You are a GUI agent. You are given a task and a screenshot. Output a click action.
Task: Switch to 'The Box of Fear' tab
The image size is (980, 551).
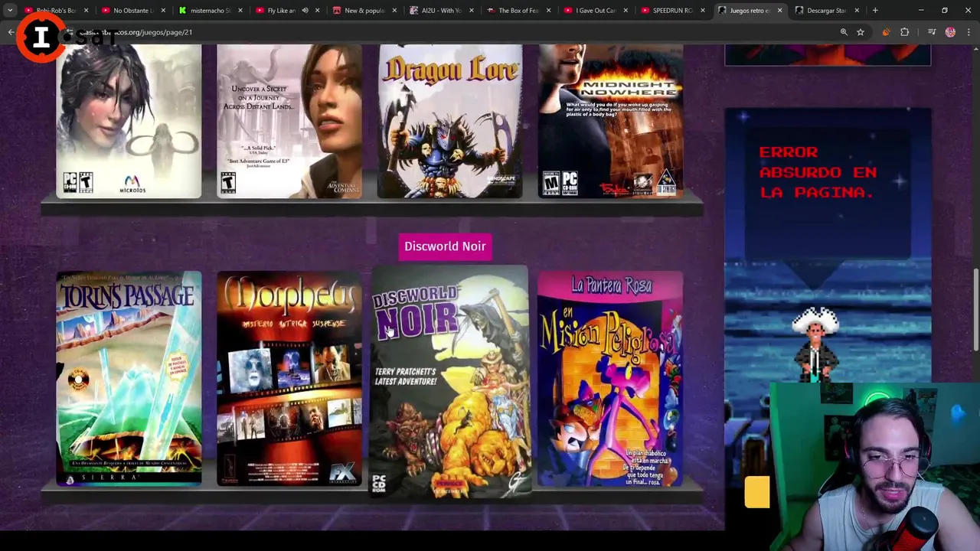[x=518, y=11]
